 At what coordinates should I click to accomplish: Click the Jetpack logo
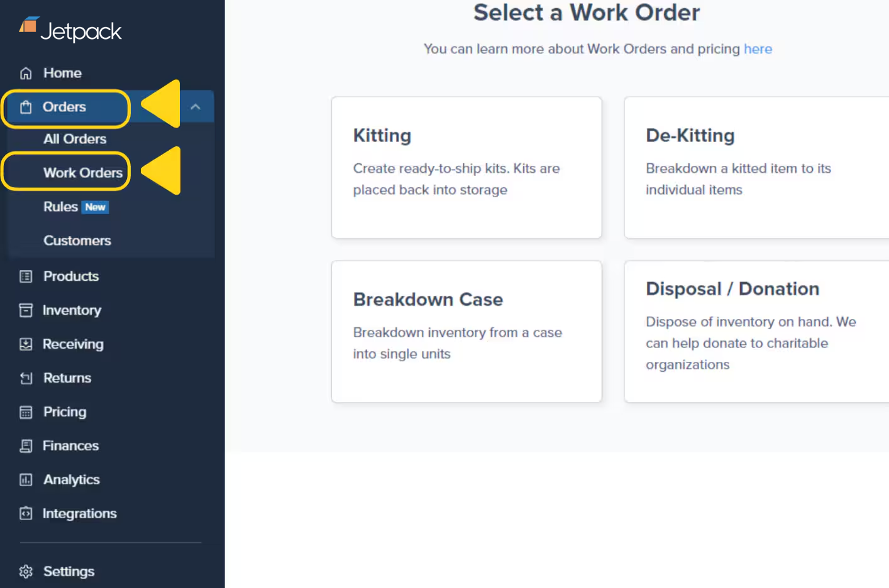(69, 30)
